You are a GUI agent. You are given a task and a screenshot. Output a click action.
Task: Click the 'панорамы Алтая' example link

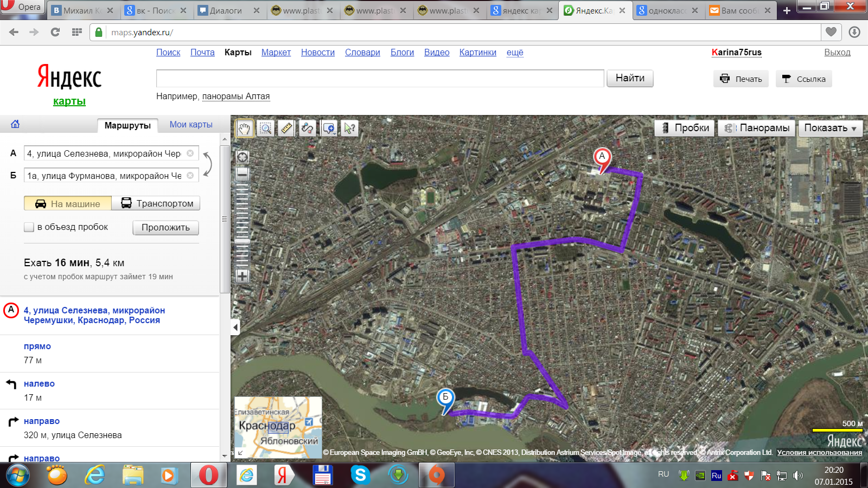(236, 97)
